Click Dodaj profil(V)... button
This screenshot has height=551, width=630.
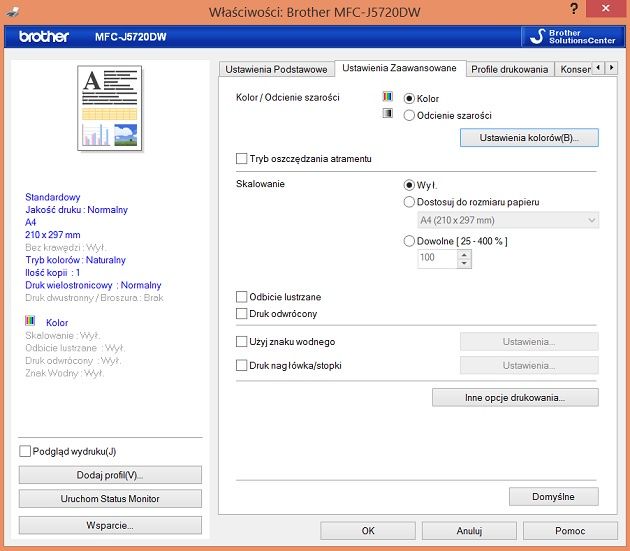(x=110, y=475)
